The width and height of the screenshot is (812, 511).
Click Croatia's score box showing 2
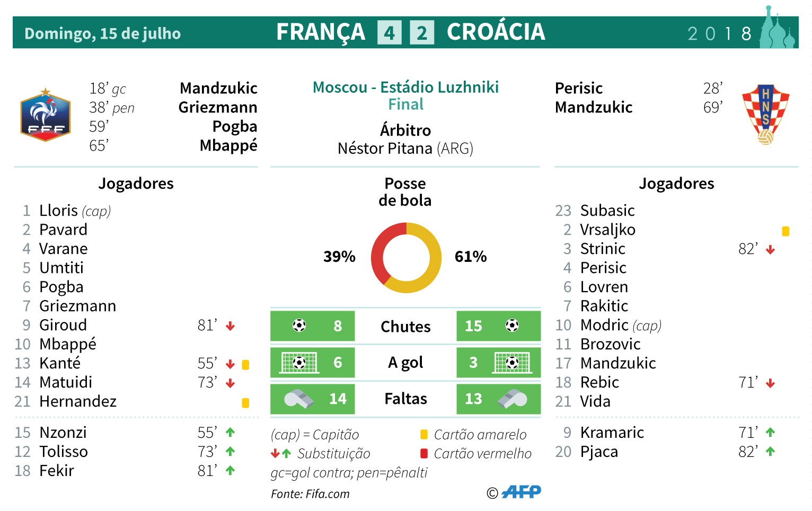tap(422, 33)
